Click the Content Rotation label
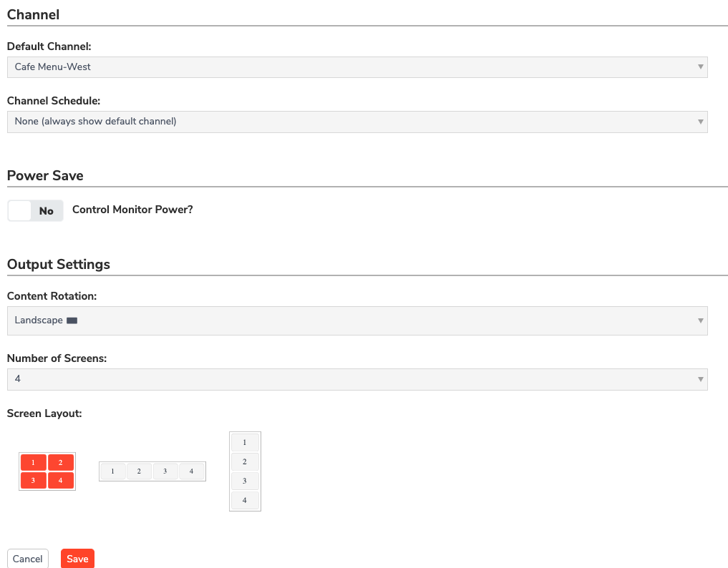This screenshot has width=728, height=568. [x=52, y=296]
